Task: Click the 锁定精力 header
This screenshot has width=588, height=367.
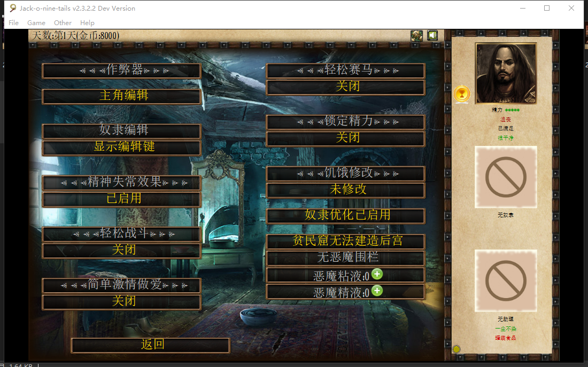Action: [x=345, y=122]
